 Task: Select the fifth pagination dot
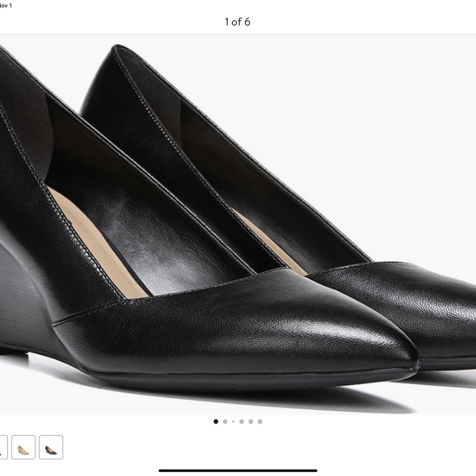251,421
